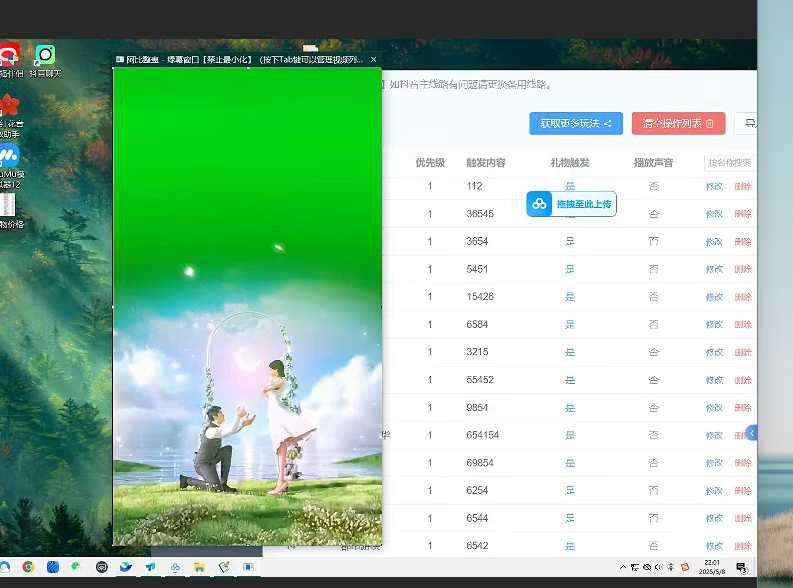Click the trigger content cell 654154
Image resolution: width=793 pixels, height=588 pixels.
[x=482, y=435]
